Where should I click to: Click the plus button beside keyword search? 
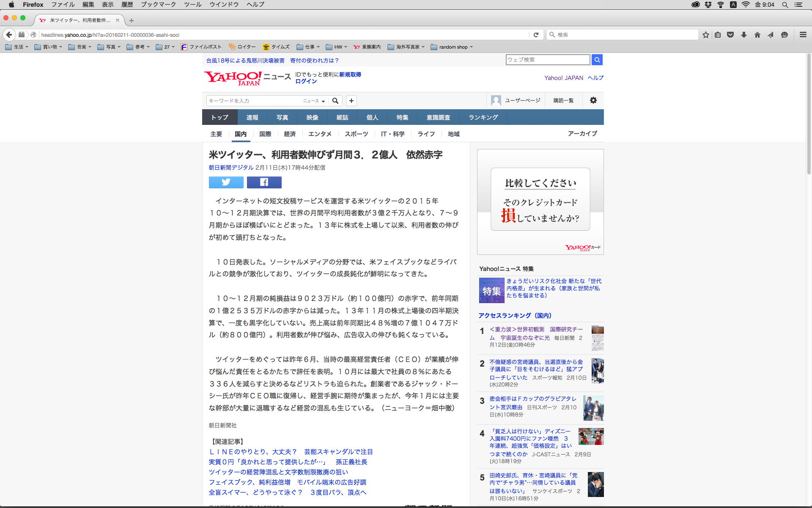351,101
